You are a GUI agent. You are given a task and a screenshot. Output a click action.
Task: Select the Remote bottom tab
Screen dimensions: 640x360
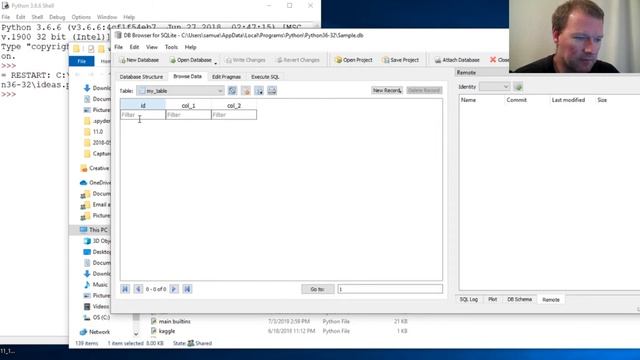point(551,300)
